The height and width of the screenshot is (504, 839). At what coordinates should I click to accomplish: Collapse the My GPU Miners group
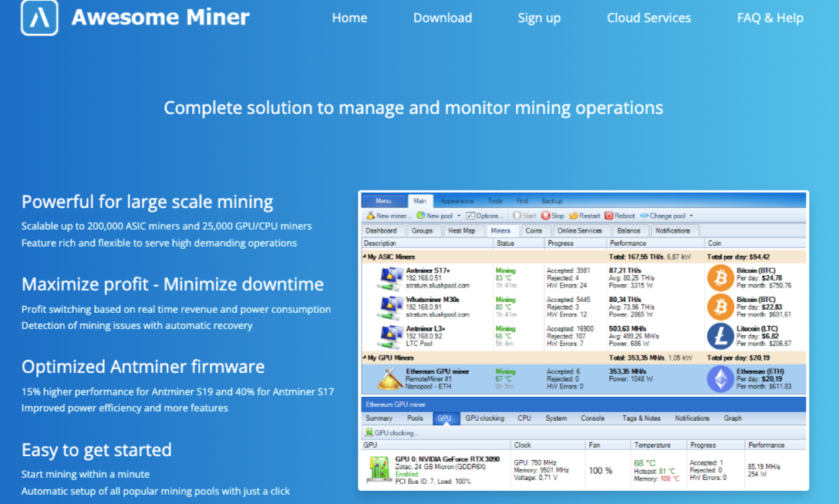pos(365,358)
